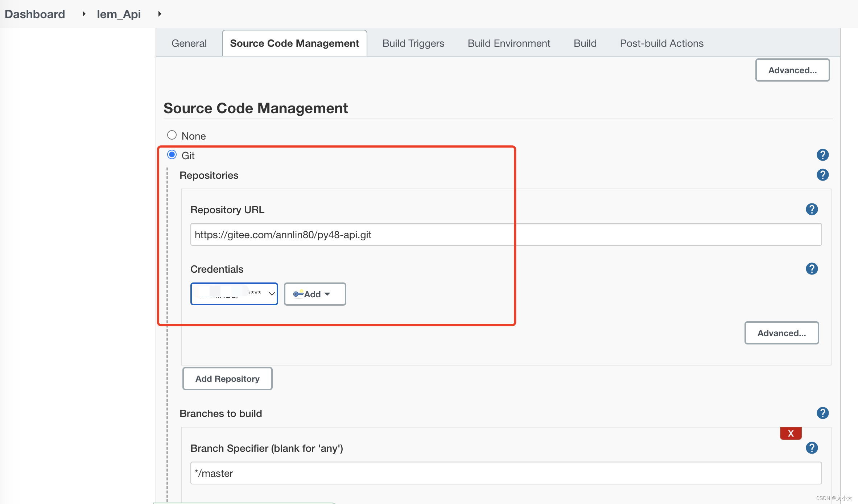
Task: Click the breadcrumb arrow after Dashboard
Action: pos(83,14)
